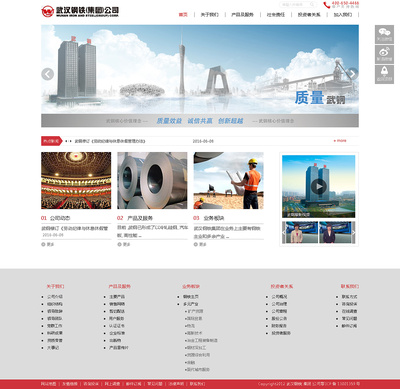Click footer heading 投资者关系
Image resolution: width=400 pixels, height=389 pixels.
point(282,286)
